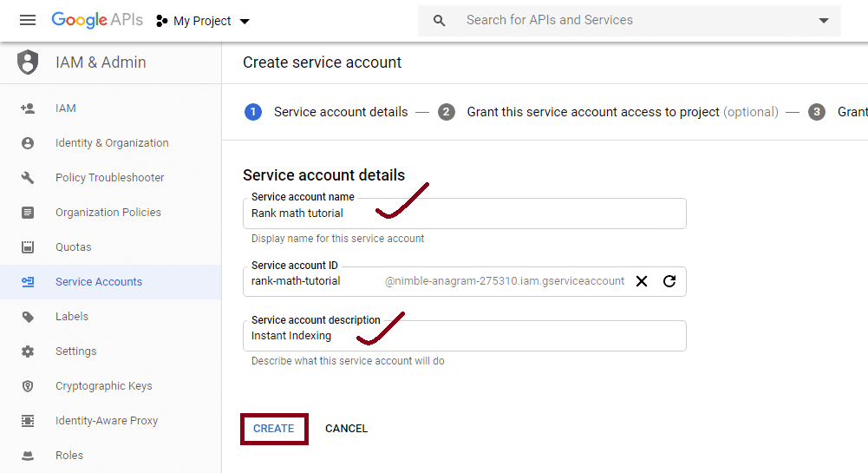868x473 pixels.
Task: Open Organization Policies
Action: click(x=111, y=212)
